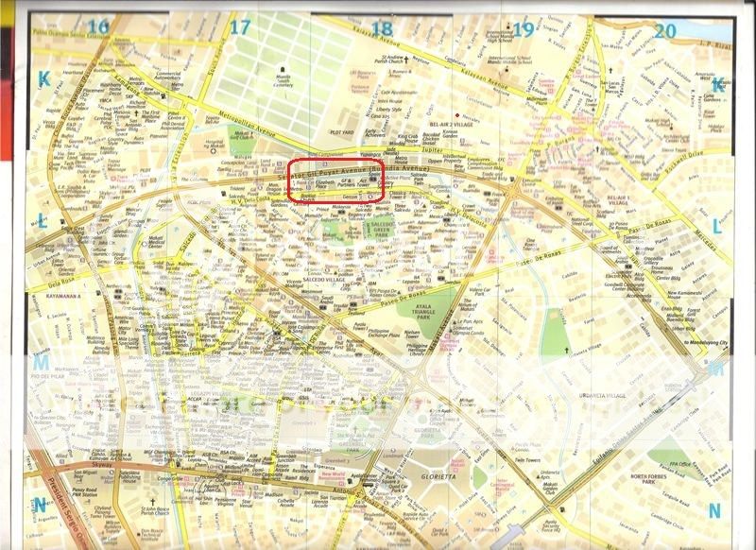756x550 pixels.
Task: Click the Bel-Air 2 Village label
Action: click(x=451, y=124)
